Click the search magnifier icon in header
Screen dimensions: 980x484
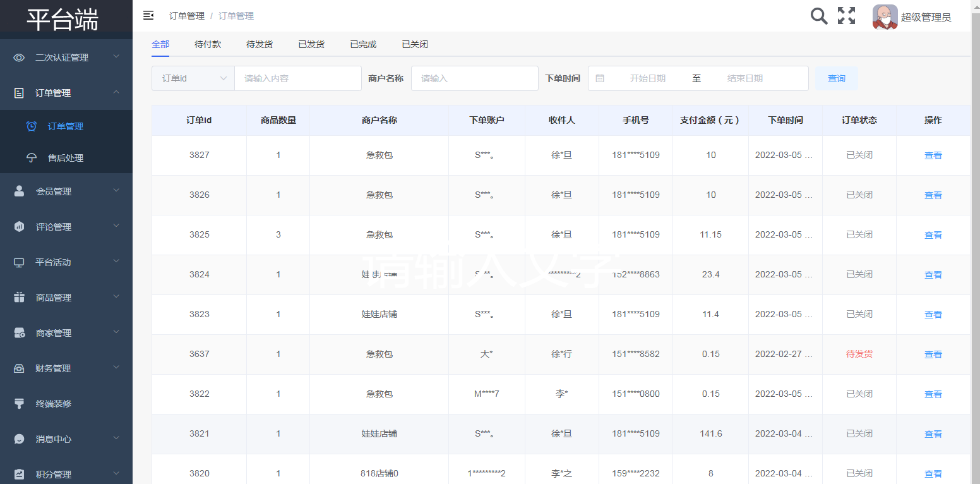click(x=818, y=16)
